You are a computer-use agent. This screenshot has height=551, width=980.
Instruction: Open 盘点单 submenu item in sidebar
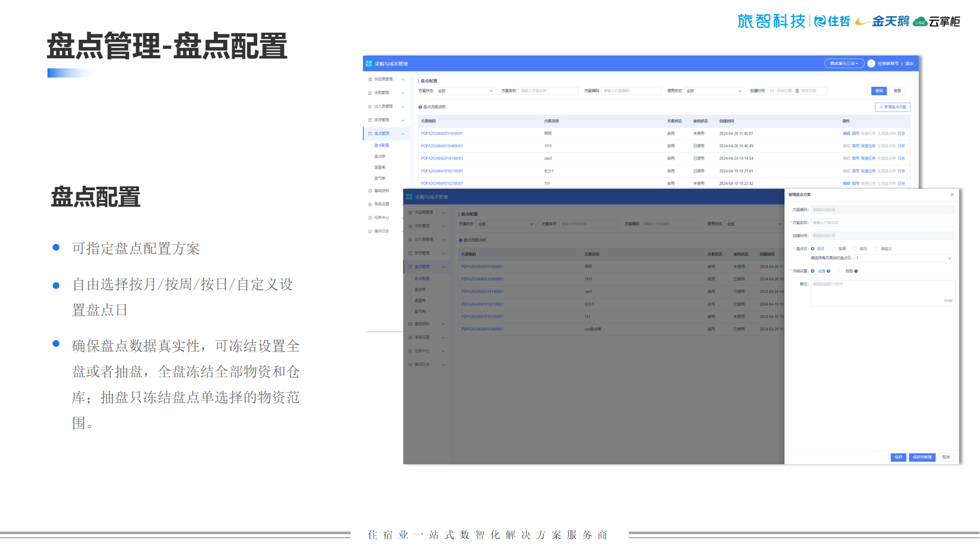tap(380, 157)
